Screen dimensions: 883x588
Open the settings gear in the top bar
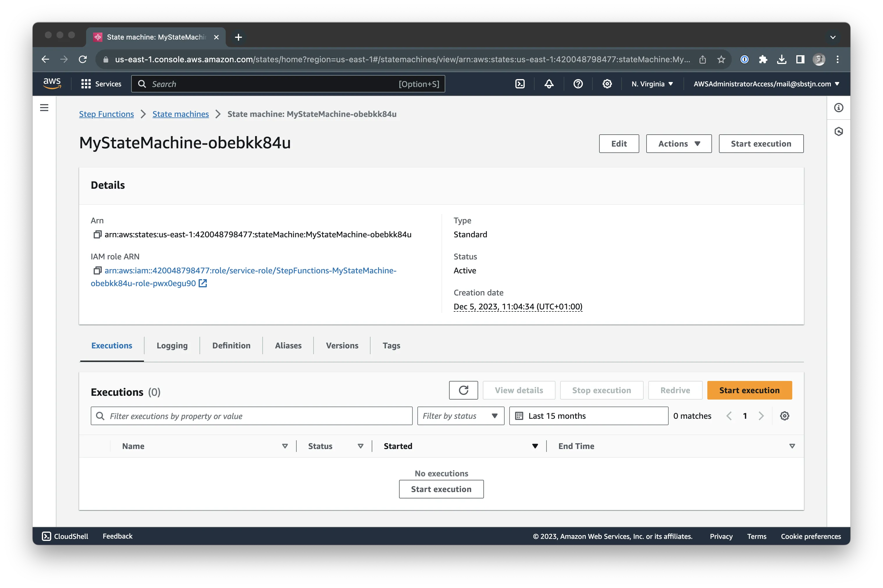pos(607,84)
